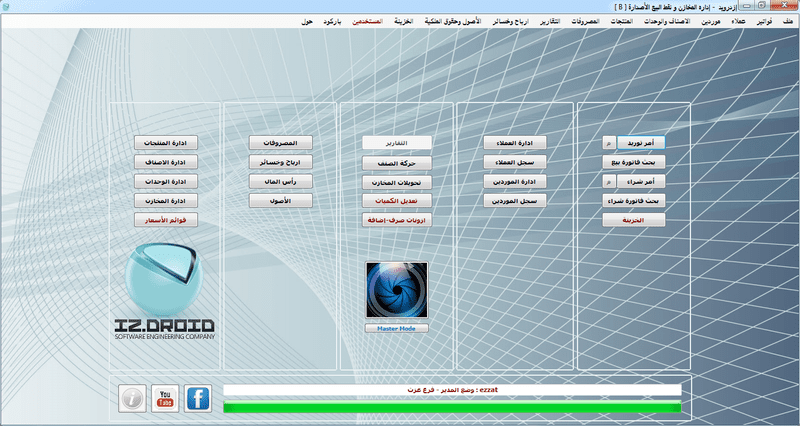Image resolution: width=800 pixels, height=426 pixels.
Task: Open the الأصول وحقوق الملكية menu
Action: (x=453, y=21)
